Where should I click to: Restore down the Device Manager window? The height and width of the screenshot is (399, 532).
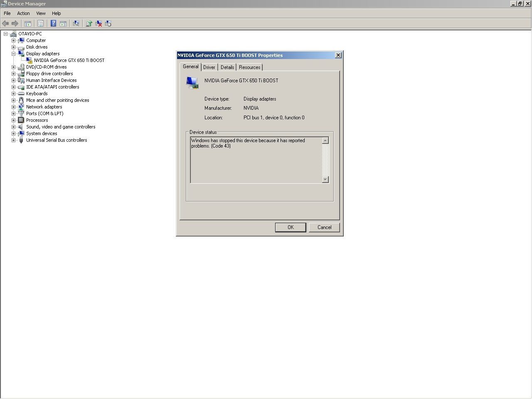click(520, 4)
